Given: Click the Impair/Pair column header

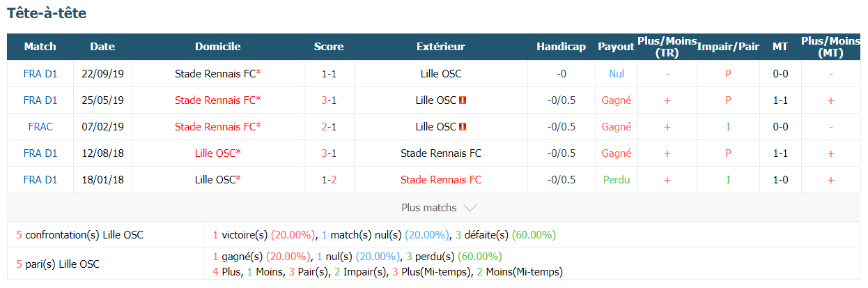Looking at the screenshot, I should coord(728,47).
